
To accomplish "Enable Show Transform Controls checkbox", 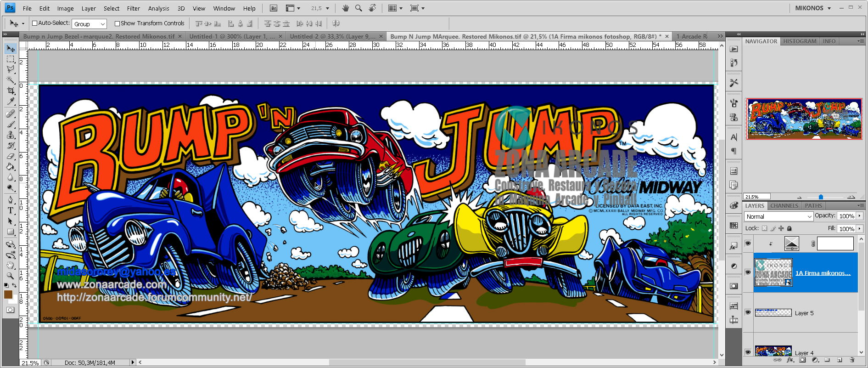I will (117, 23).
